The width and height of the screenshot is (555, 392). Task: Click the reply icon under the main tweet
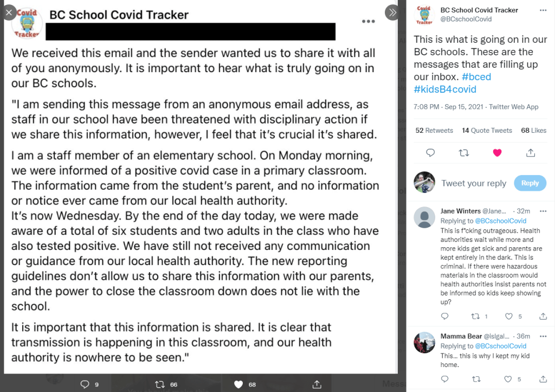click(x=430, y=153)
